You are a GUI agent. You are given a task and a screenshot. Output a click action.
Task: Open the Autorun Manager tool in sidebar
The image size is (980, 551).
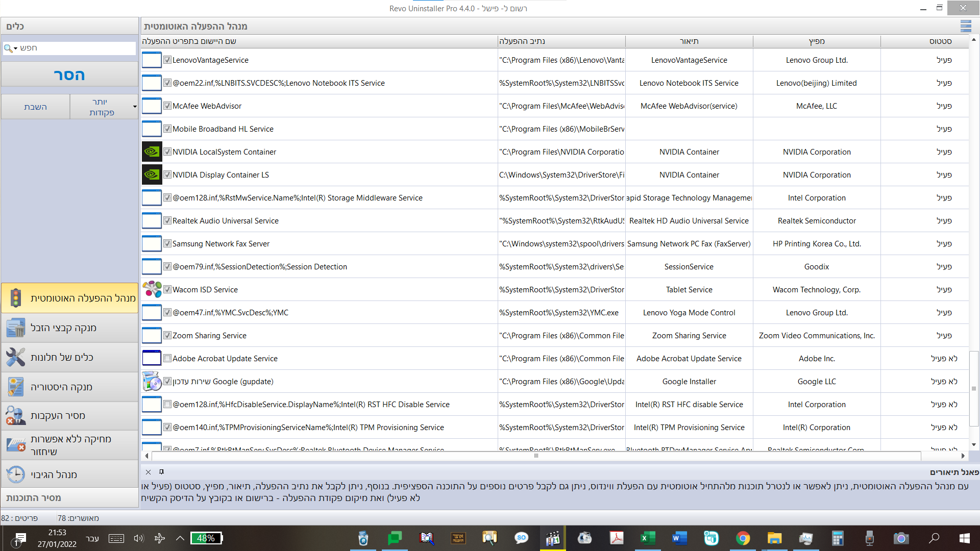click(x=70, y=298)
